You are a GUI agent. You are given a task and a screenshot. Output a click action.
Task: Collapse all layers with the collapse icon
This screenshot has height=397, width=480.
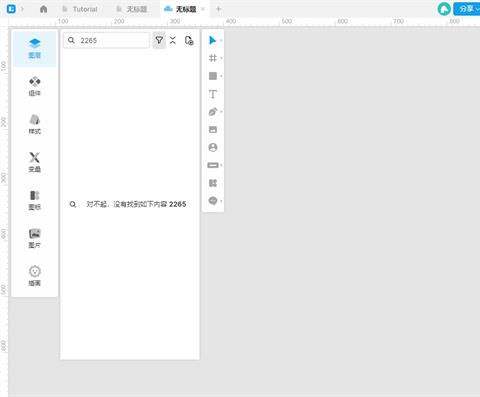(173, 40)
